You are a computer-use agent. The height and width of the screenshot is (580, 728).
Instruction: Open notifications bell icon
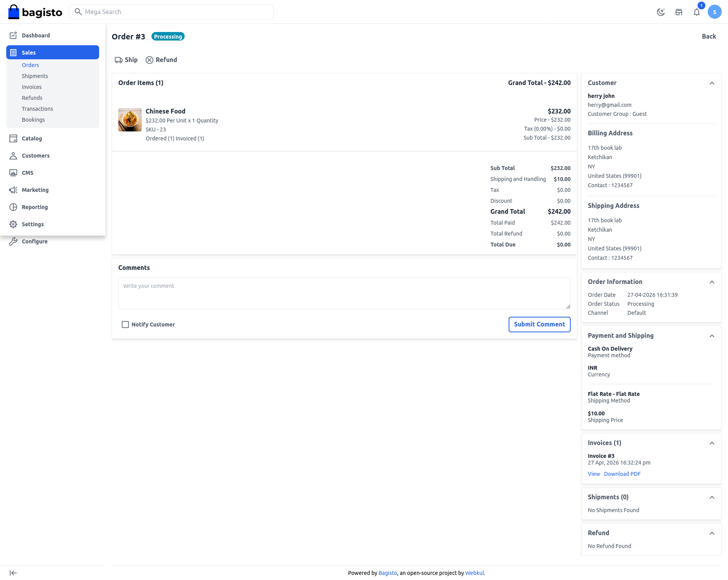[x=697, y=12]
